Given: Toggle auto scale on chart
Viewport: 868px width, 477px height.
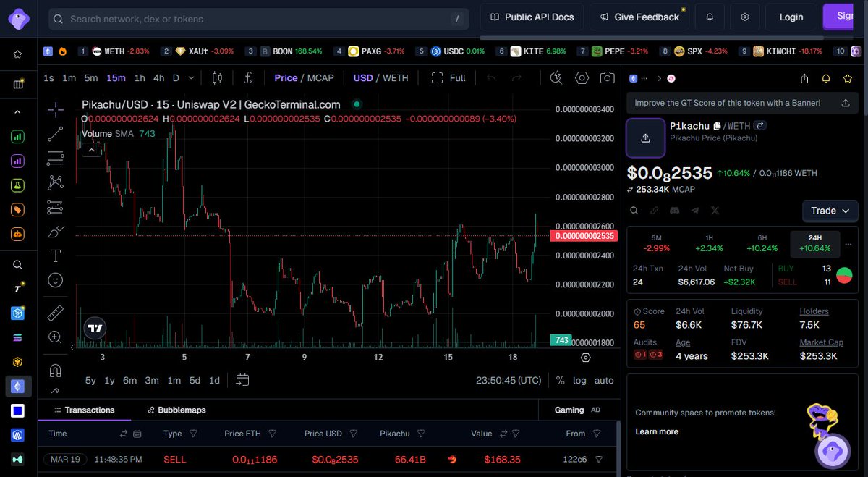Looking at the screenshot, I should [604, 381].
